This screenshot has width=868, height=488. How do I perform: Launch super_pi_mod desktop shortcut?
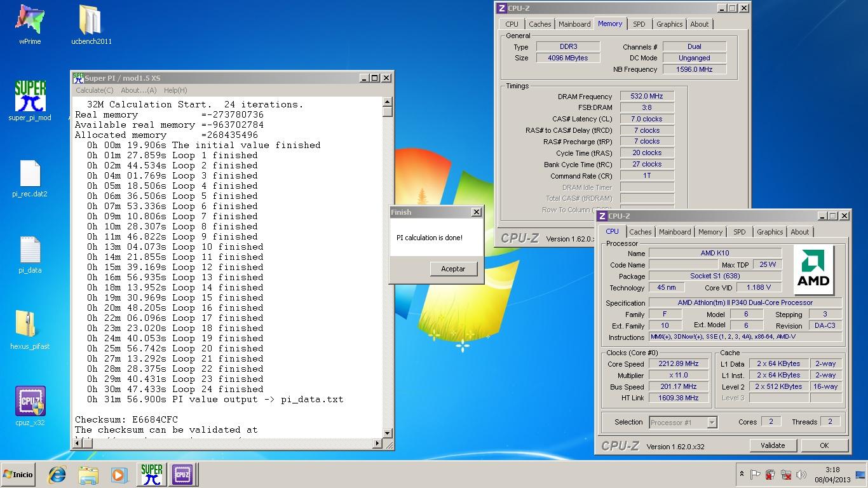click(x=30, y=100)
